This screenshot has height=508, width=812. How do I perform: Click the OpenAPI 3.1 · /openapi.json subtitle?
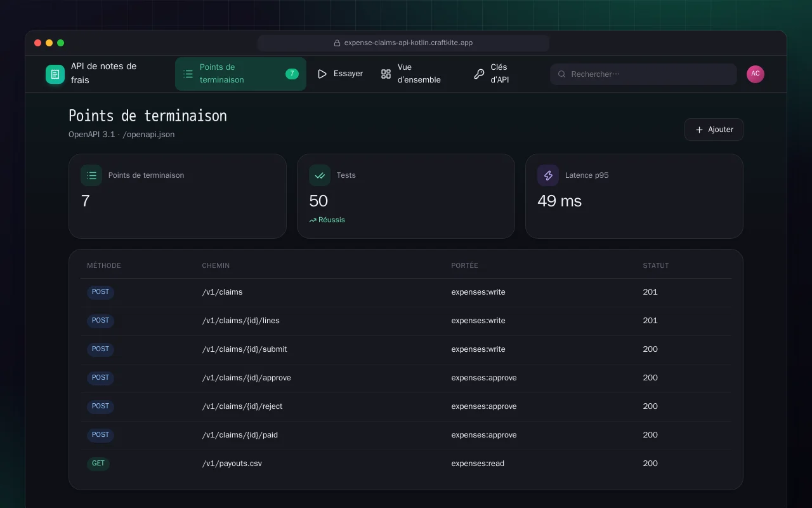[x=121, y=135]
